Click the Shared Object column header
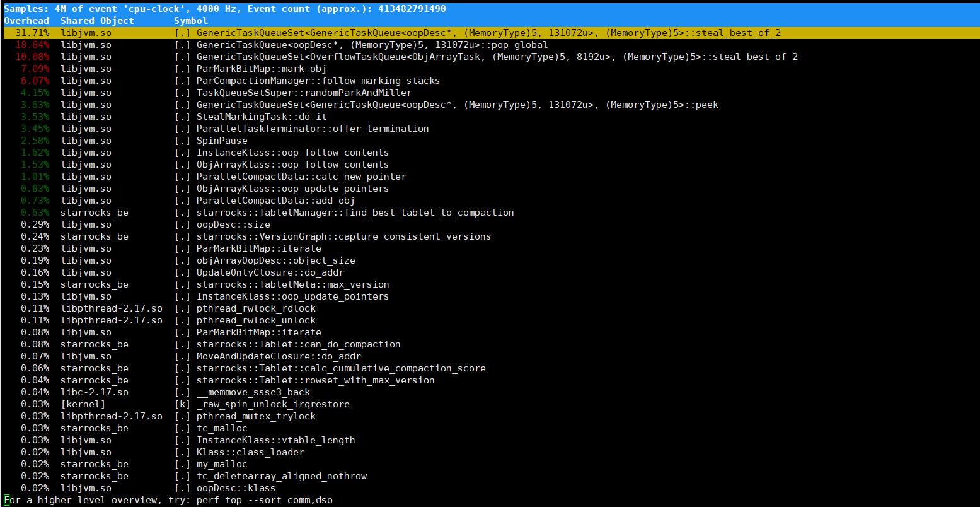 tap(97, 21)
